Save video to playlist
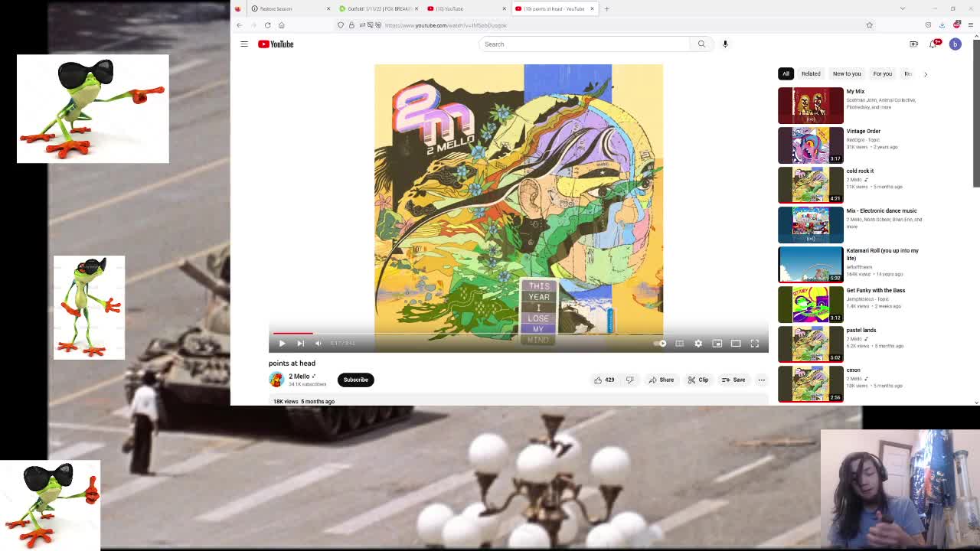 [x=733, y=380]
